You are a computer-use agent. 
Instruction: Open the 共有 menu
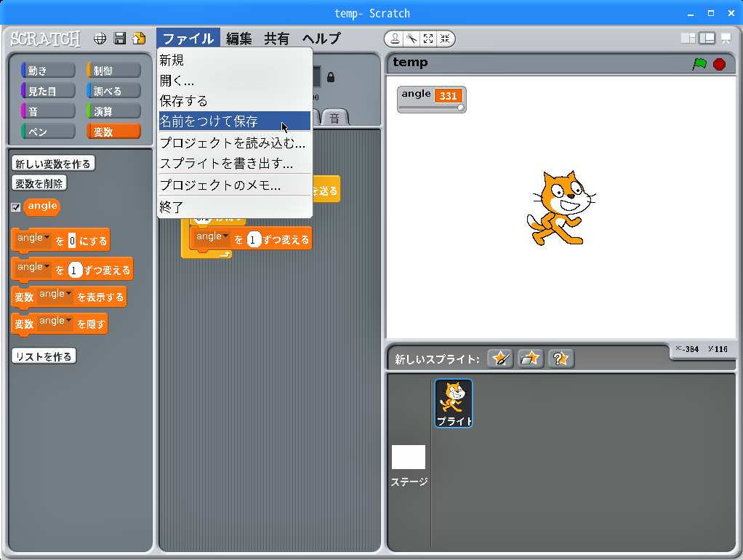(x=277, y=39)
